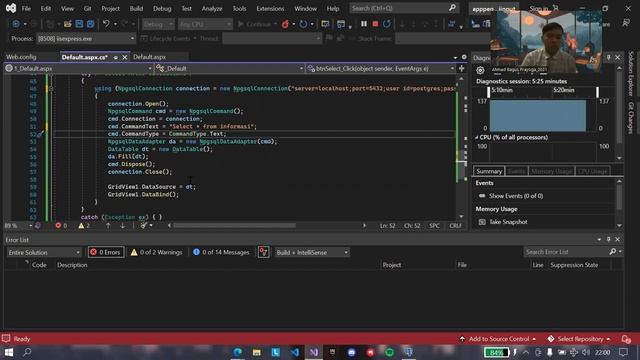The height and width of the screenshot is (360, 640).
Task: Open the Git menu
Action: (87, 8)
